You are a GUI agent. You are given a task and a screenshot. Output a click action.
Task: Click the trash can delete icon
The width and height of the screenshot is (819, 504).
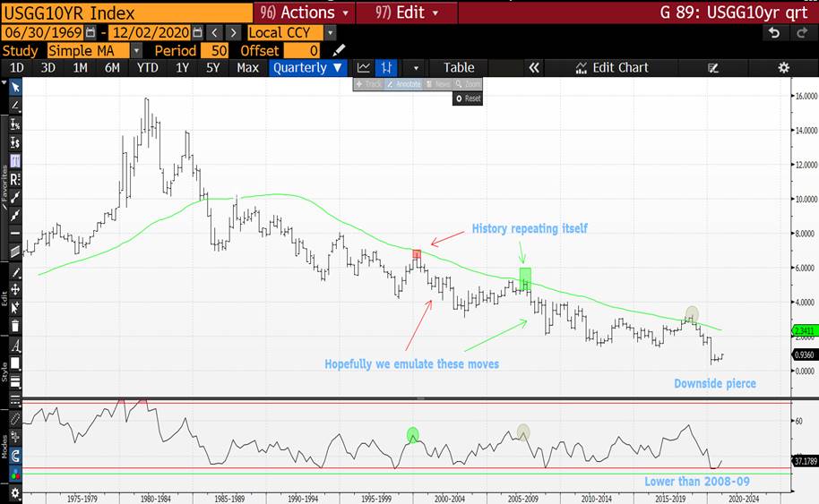tap(15, 326)
